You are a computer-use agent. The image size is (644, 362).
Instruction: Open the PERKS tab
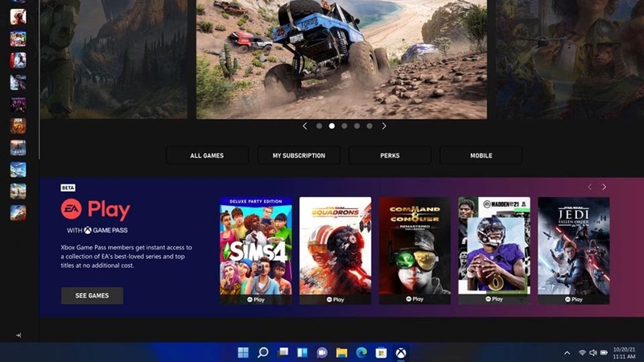pos(390,155)
